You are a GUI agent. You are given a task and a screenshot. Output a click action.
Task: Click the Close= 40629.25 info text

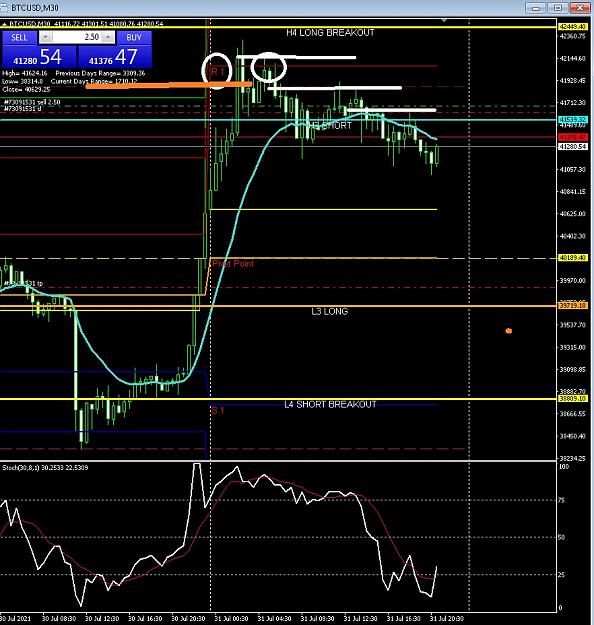point(26,90)
